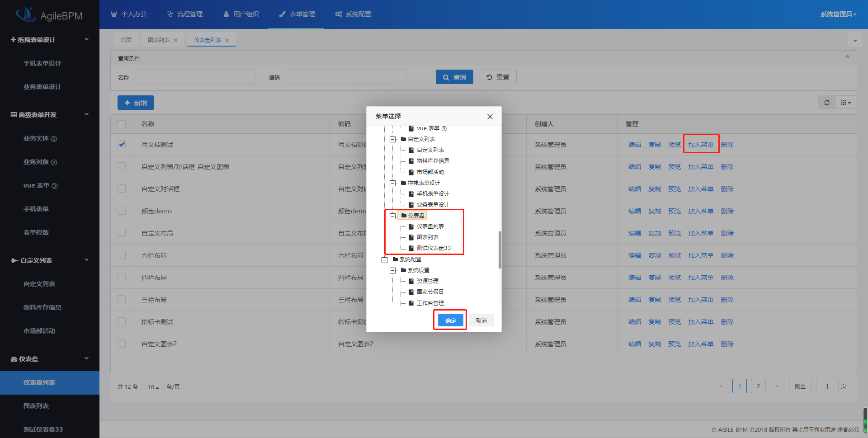
Task: Click the 新增 add button
Action: click(136, 103)
